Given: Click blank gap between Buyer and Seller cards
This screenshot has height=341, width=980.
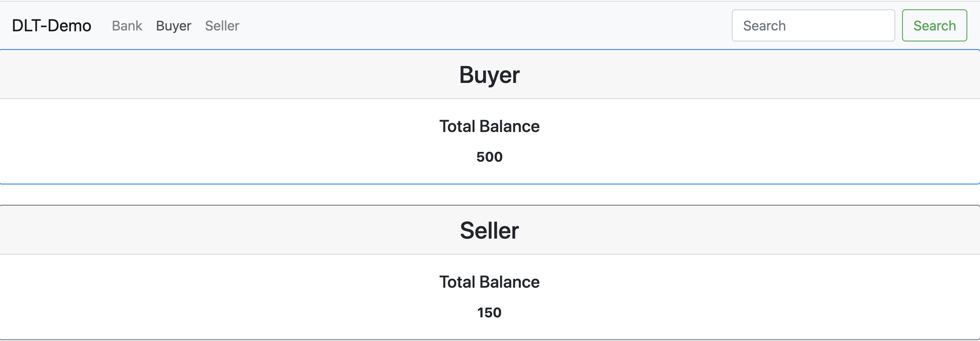Looking at the screenshot, I should pyautogui.click(x=490, y=195).
